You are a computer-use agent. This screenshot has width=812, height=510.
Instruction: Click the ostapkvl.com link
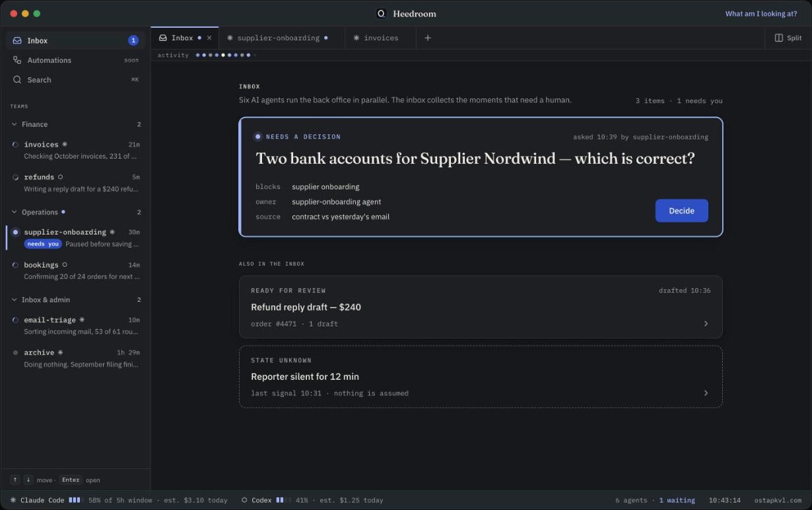pos(778,500)
